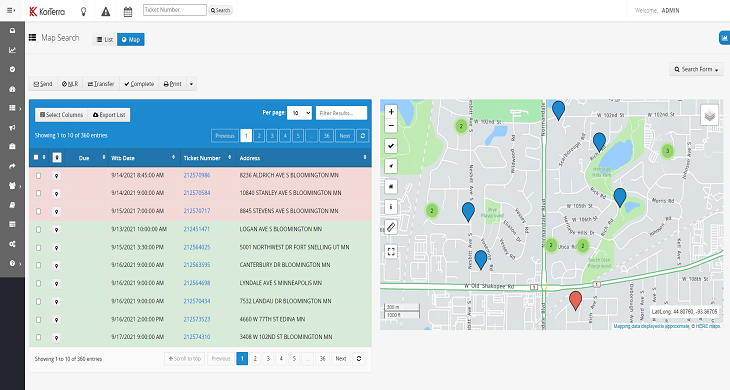Screen dimensions: 730x390
Task: Click the chart icon at far right
Action: 724,38
